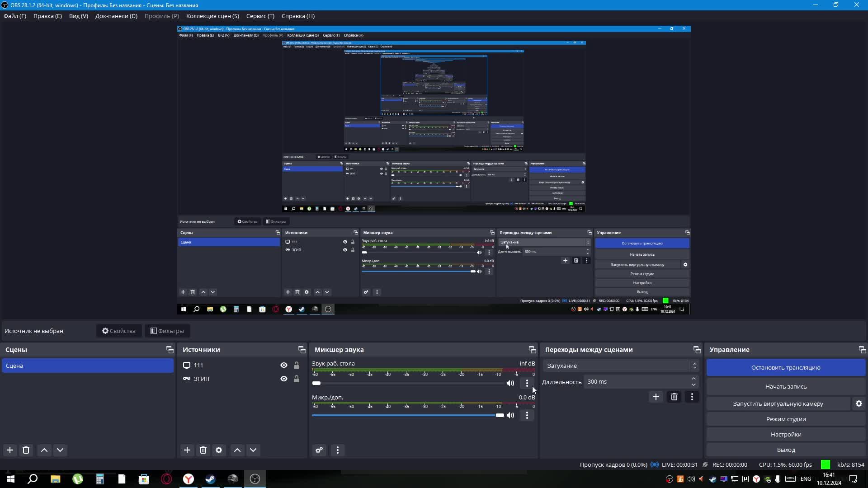Open the ENG language indicator in system tray
Viewport: 868px width, 488px height.
tap(806, 479)
